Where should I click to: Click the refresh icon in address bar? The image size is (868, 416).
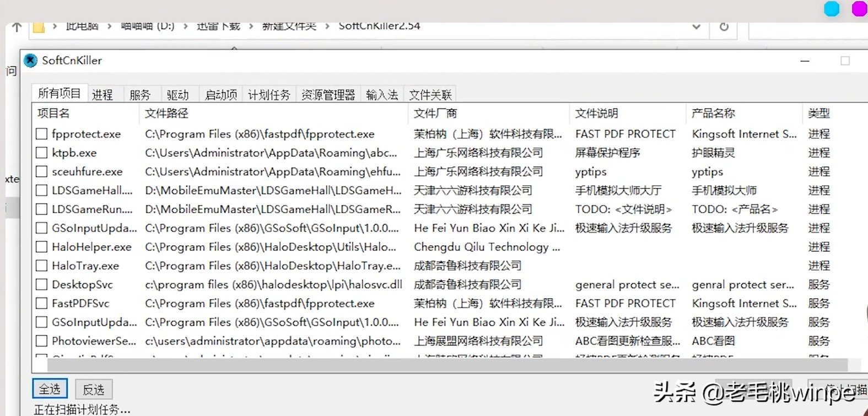pyautogui.click(x=724, y=27)
